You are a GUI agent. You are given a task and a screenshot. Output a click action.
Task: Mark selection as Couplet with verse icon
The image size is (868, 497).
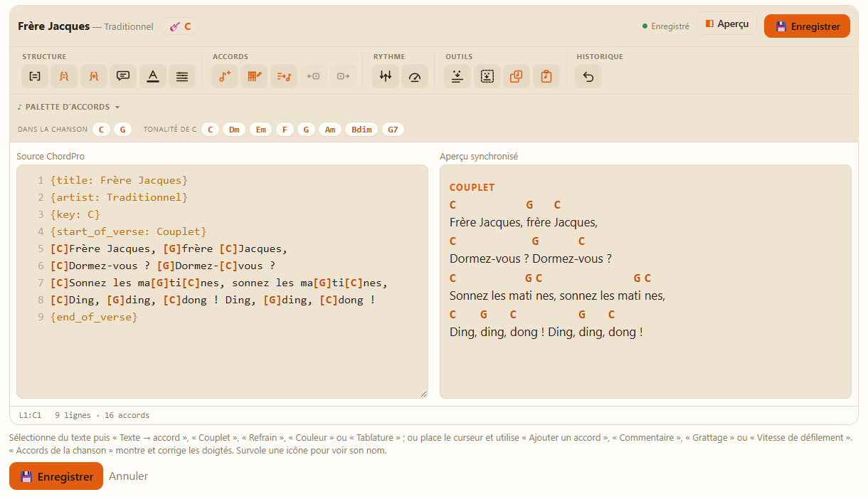point(64,76)
